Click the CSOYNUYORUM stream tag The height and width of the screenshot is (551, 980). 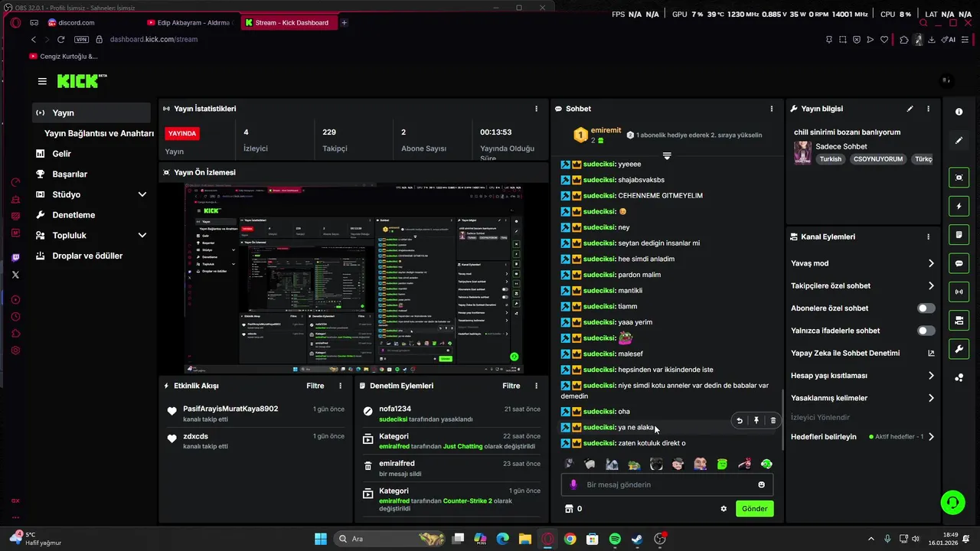(878, 159)
